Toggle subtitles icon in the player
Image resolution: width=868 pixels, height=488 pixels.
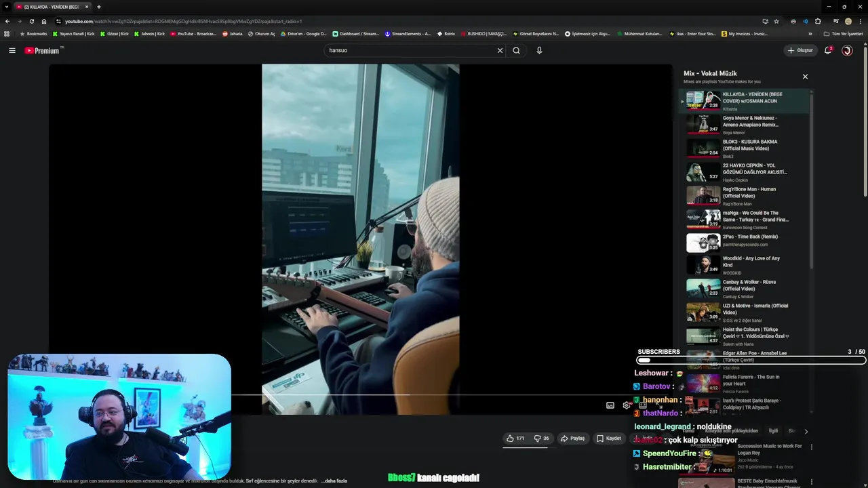pos(610,405)
